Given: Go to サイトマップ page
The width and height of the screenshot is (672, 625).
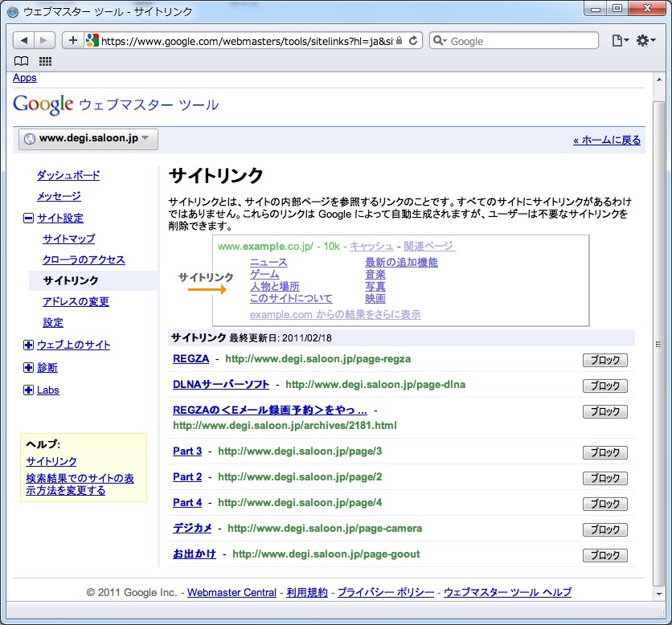Looking at the screenshot, I should pos(69,239).
